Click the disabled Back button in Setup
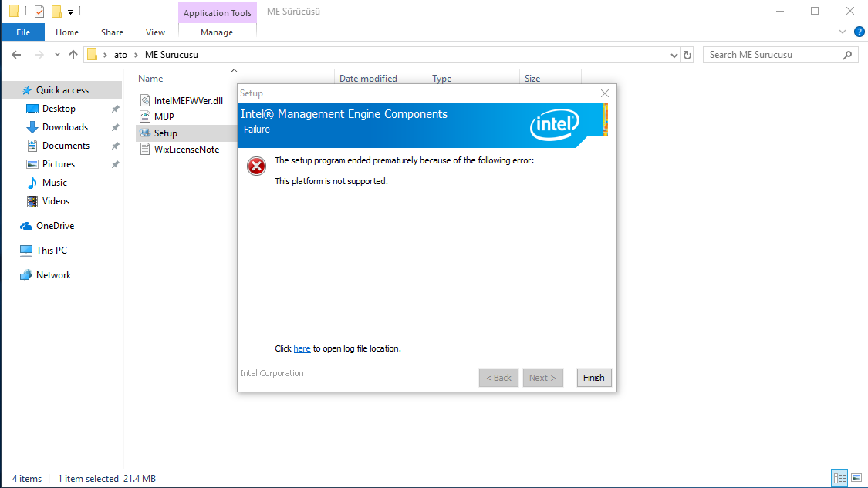 (498, 378)
